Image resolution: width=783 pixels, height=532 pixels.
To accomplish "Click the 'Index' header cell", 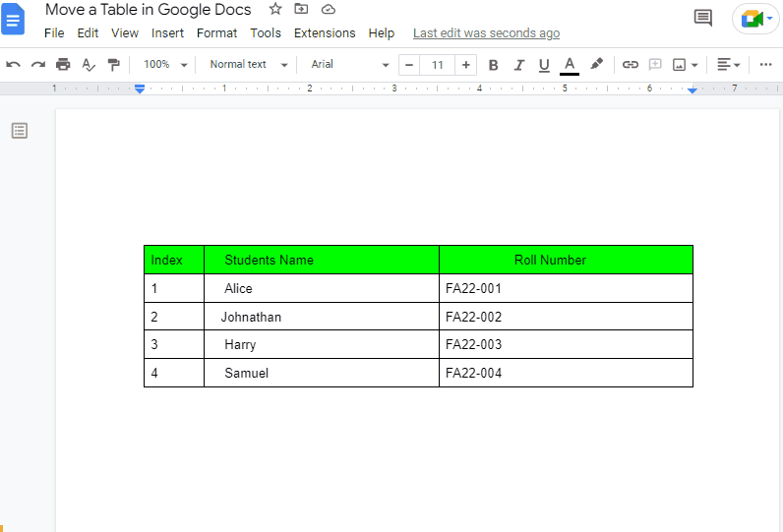I will pyautogui.click(x=174, y=260).
